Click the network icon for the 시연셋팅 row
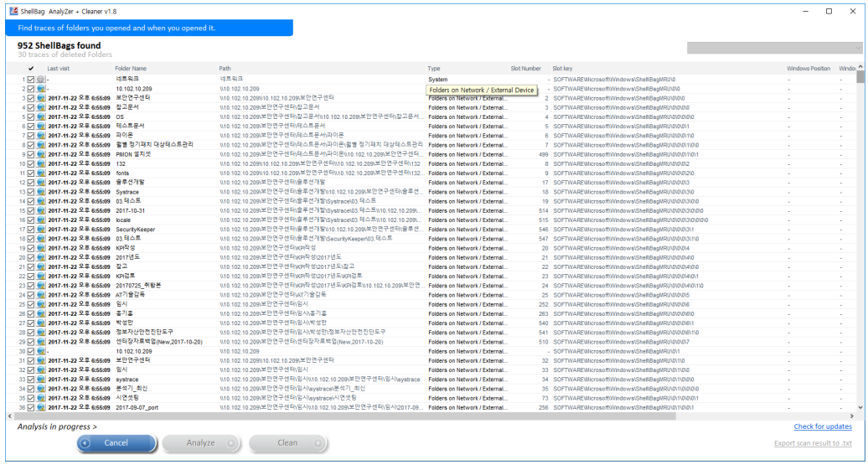The image size is (868, 465). 40,398
